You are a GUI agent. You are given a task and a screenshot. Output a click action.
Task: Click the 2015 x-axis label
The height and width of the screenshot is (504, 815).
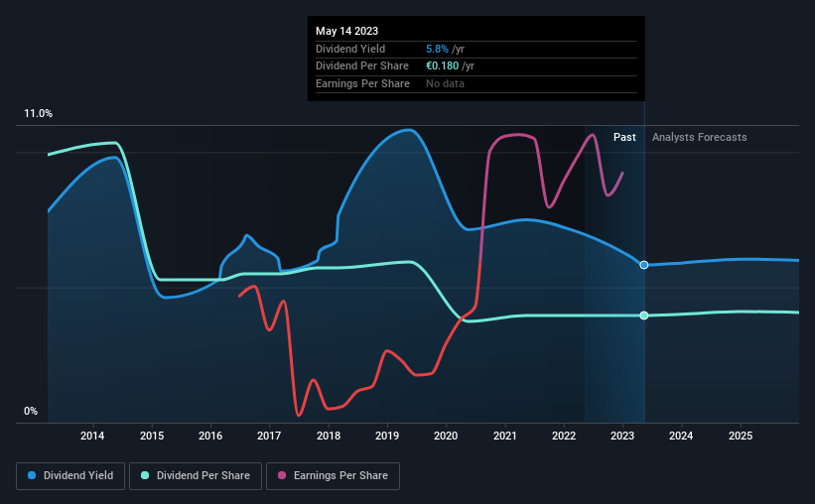coord(152,436)
